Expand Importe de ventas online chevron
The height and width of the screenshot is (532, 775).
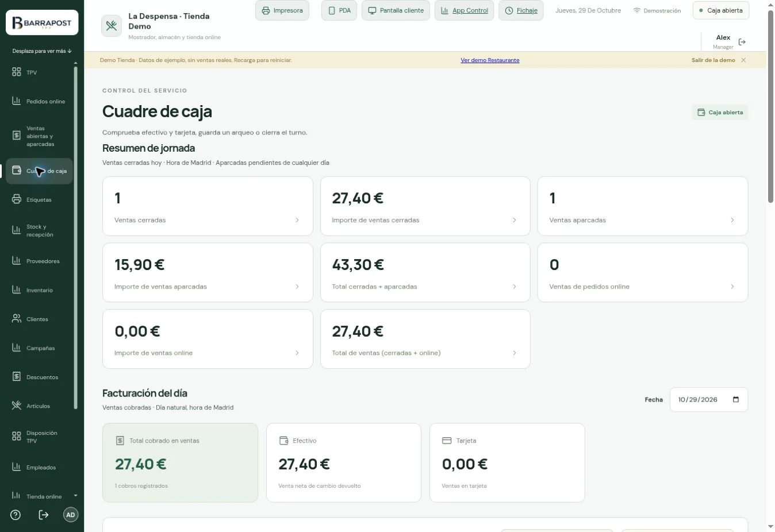297,353
